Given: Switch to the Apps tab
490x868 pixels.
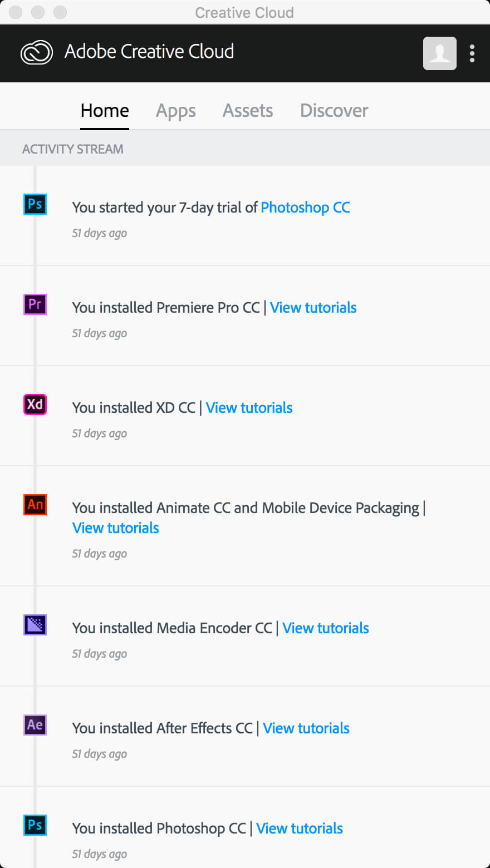Looking at the screenshot, I should pos(176,111).
